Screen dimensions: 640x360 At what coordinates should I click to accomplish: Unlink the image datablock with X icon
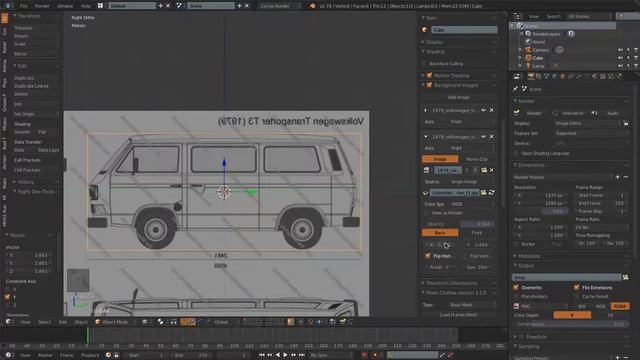[492, 170]
